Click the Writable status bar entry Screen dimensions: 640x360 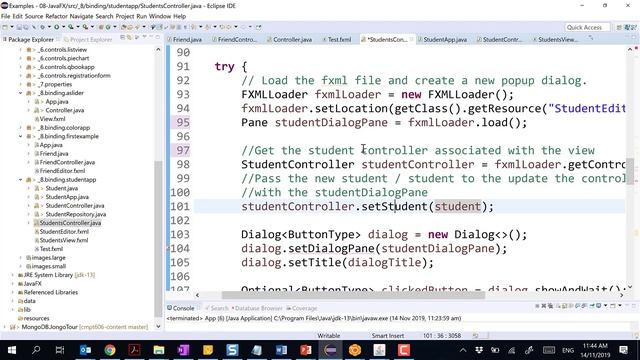[x=329, y=336]
